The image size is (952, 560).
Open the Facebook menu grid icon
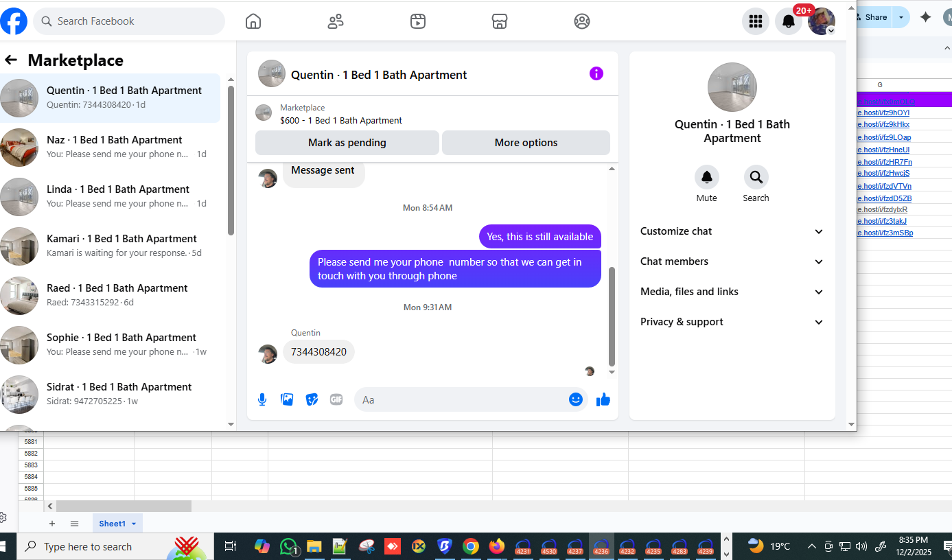756,21
